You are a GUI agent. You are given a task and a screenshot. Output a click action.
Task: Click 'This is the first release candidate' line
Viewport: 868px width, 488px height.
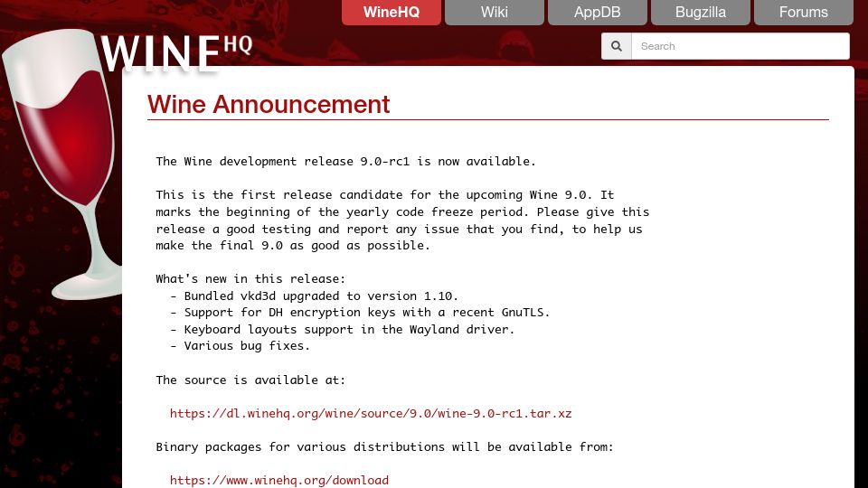[385, 195]
